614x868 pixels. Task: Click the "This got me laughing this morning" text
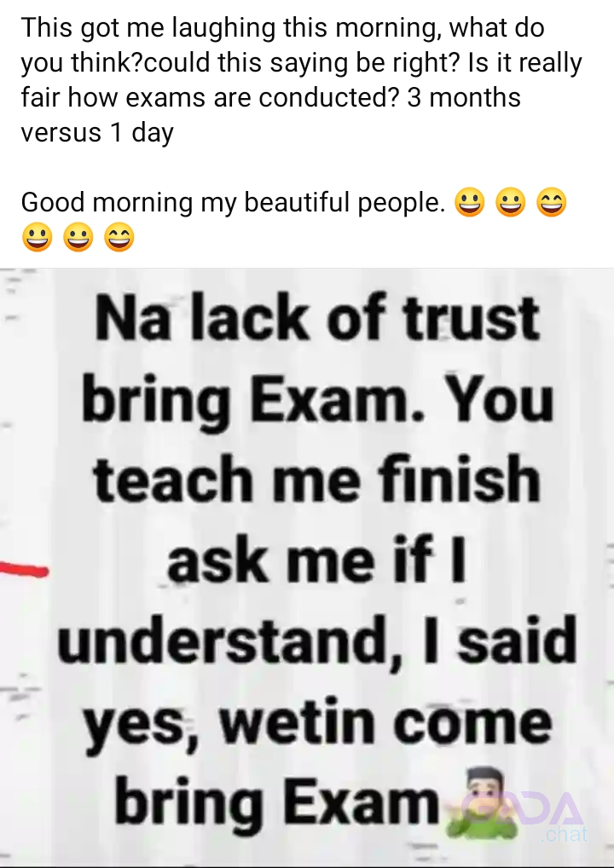pos(231,28)
